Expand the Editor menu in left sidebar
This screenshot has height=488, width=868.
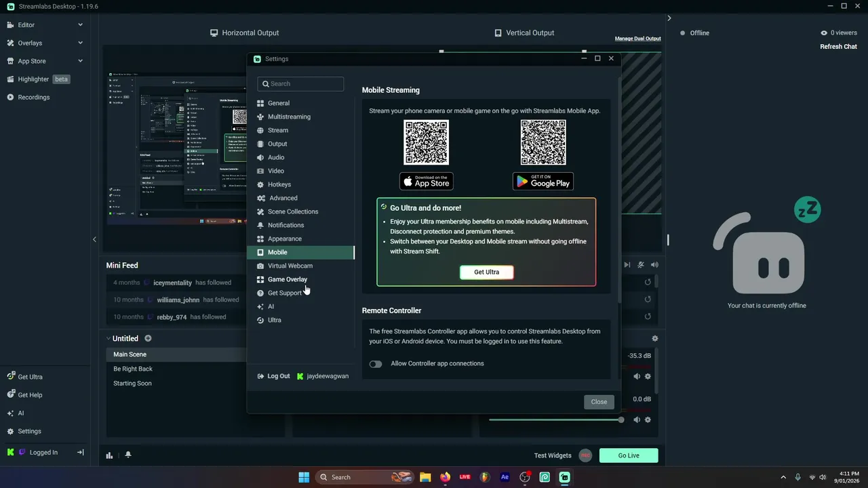[45, 25]
